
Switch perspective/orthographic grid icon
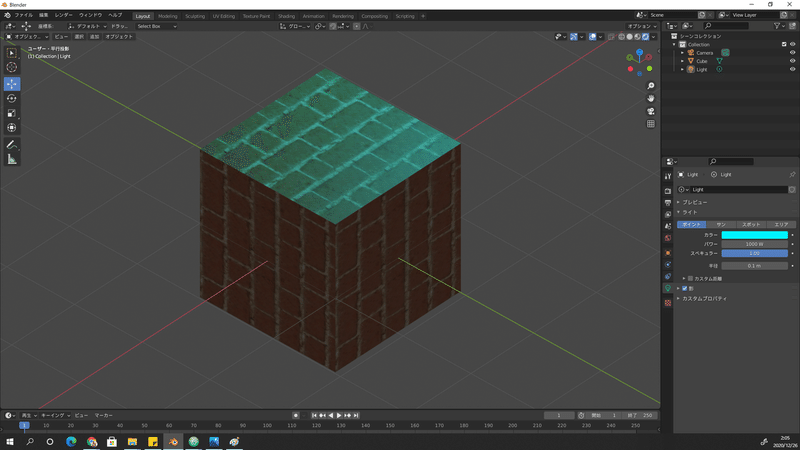click(651, 124)
